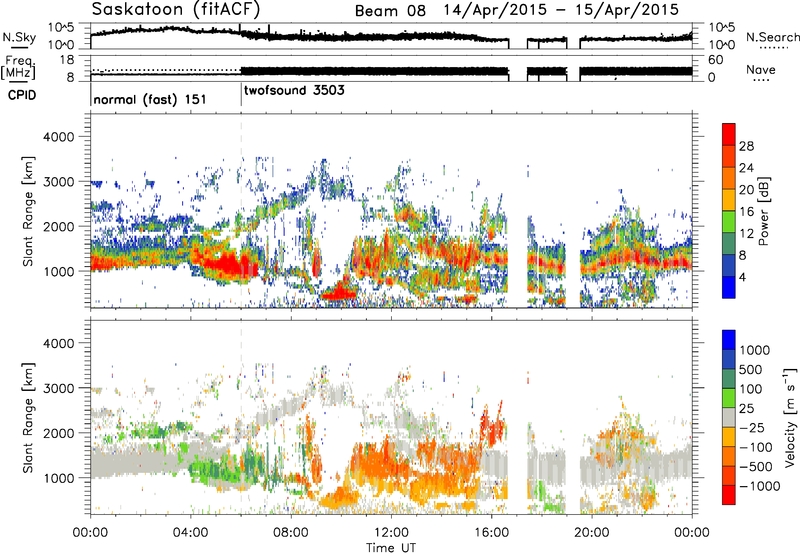800x554 pixels.
Task: Click the "Velocity [m s⁻¹]" colorbar title
Action: (790, 417)
